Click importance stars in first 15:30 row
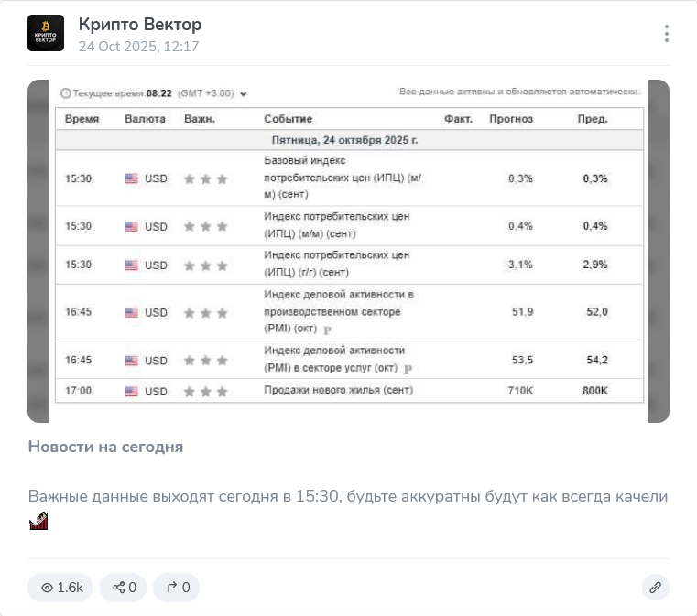The width and height of the screenshot is (697, 616). (x=206, y=179)
